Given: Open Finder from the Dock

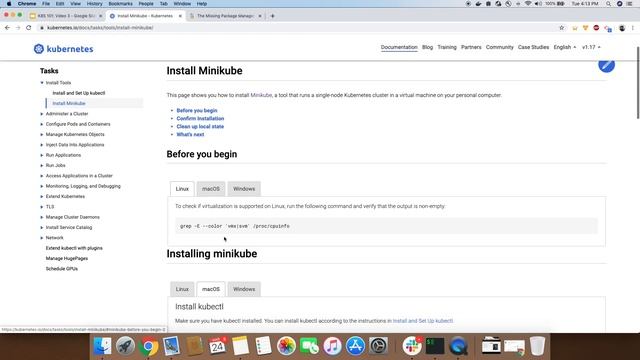Looking at the screenshot, I should pyautogui.click(x=102, y=346).
